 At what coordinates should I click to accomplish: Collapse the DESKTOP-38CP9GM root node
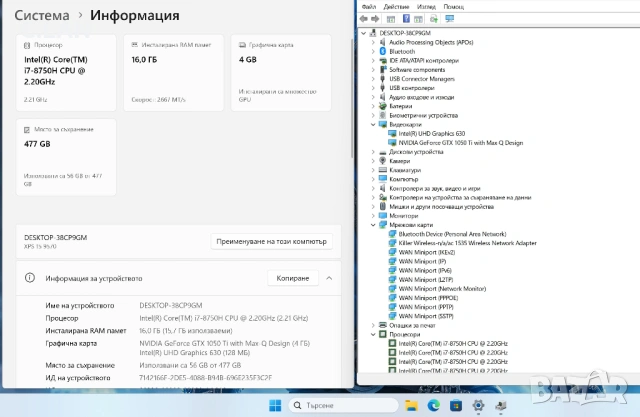[x=364, y=33]
